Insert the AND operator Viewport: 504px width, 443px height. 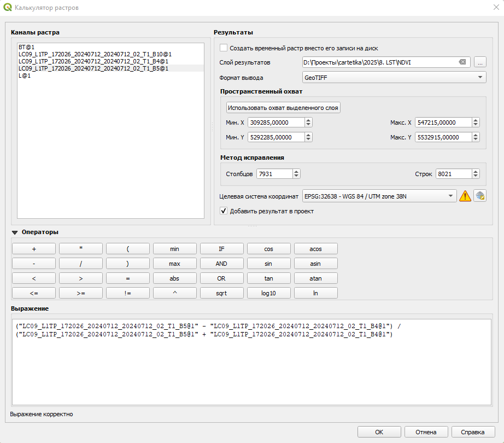pyautogui.click(x=221, y=264)
